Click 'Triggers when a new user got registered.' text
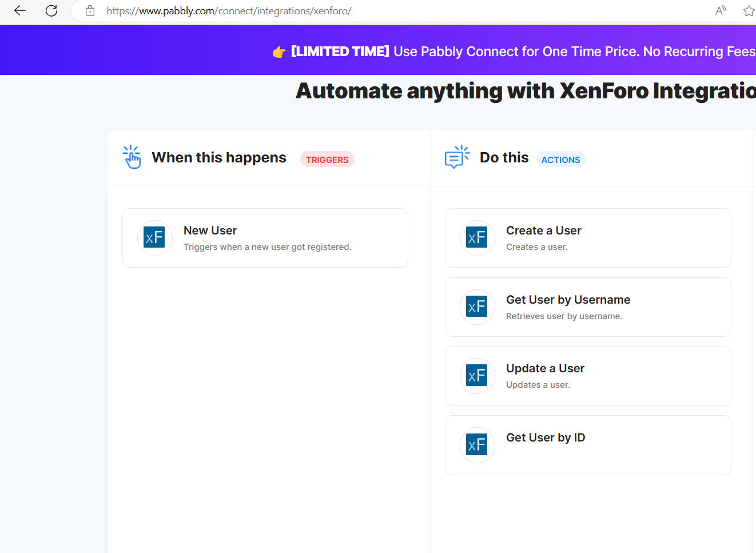The width and height of the screenshot is (756, 553). tap(268, 247)
